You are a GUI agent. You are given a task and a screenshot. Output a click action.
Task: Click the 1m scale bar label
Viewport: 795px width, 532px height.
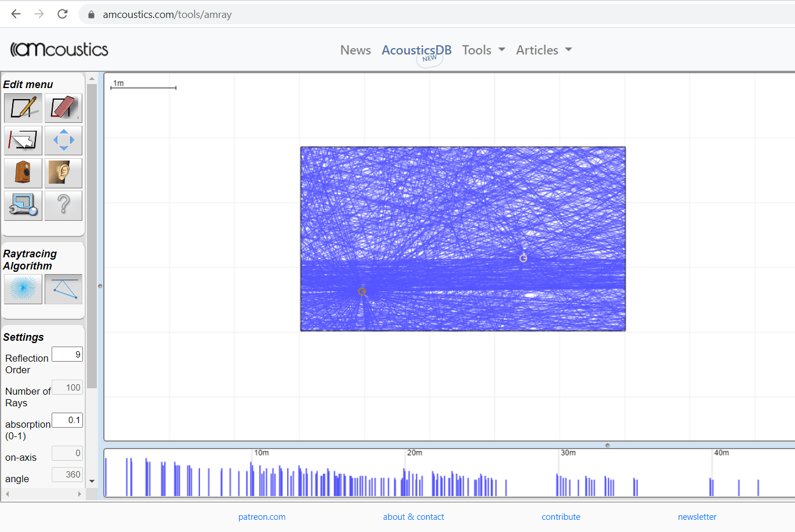[x=118, y=83]
